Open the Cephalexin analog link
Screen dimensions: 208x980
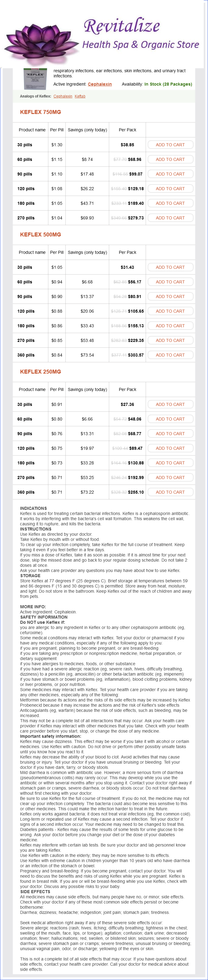[x=63, y=96]
